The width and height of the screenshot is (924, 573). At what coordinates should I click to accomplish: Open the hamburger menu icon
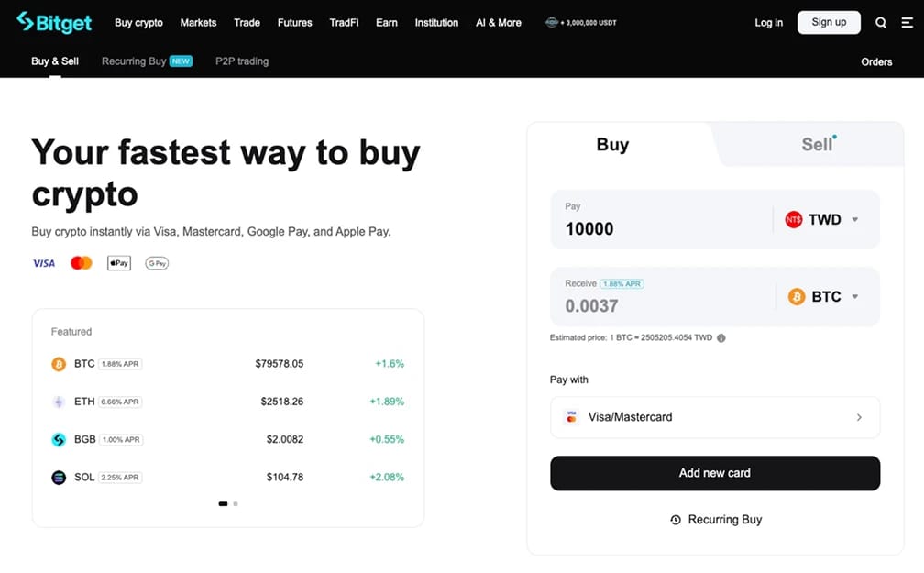pyautogui.click(x=907, y=22)
